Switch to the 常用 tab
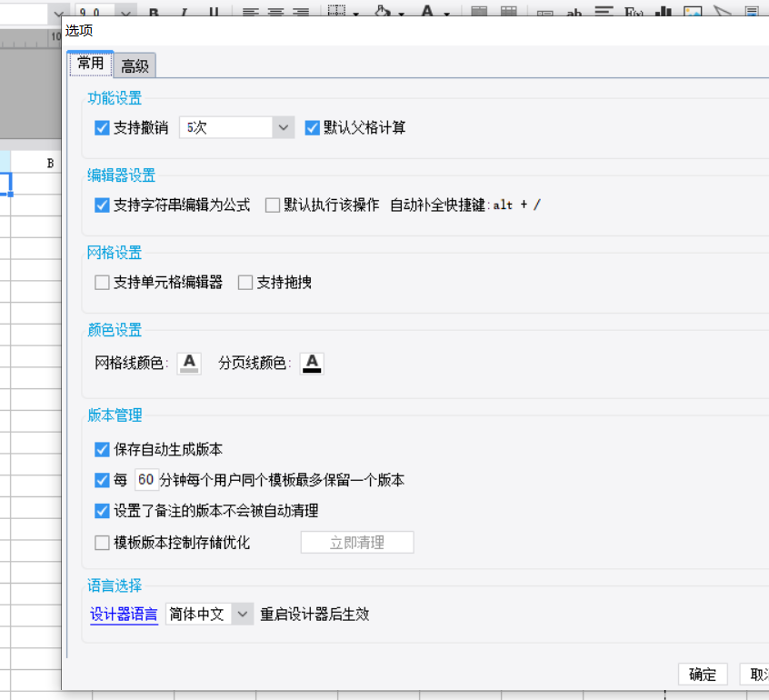The height and width of the screenshot is (700, 769). click(x=91, y=64)
